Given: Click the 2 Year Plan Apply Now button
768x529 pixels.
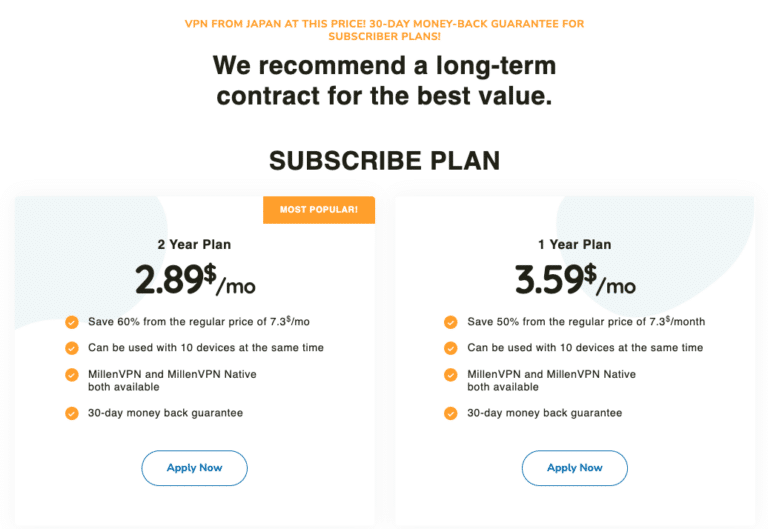Looking at the screenshot, I should tap(194, 468).
